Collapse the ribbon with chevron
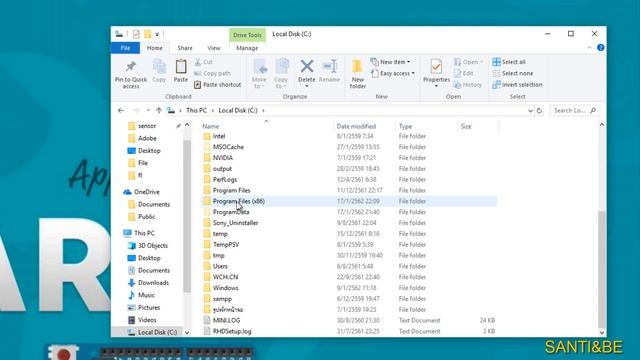Screen dimensions: 640x360 pos(589,48)
